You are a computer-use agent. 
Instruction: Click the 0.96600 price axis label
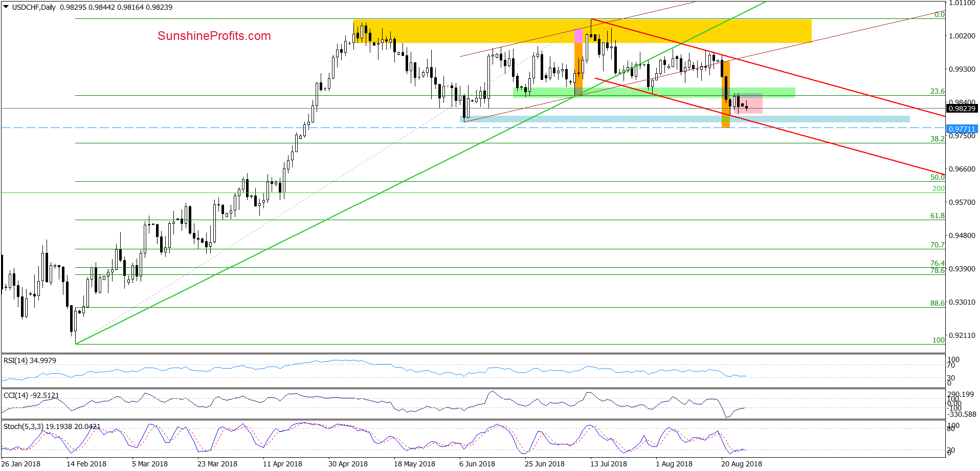[x=962, y=169]
